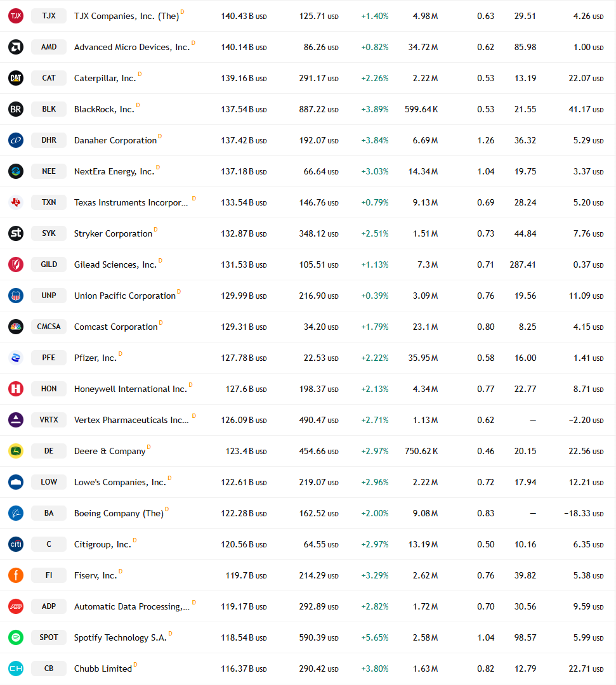616x685 pixels.
Task: Open the TJX ticker symbol badge
Action: point(49,16)
